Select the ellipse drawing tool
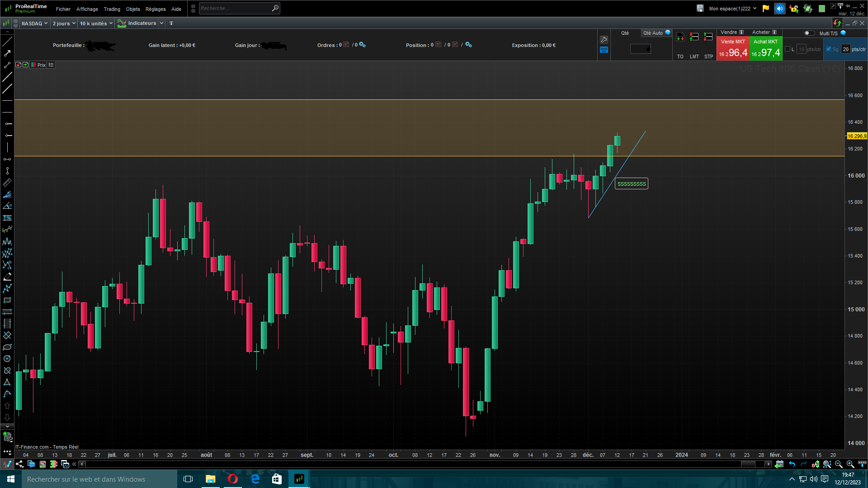The width and height of the screenshot is (868, 488). [x=7, y=347]
